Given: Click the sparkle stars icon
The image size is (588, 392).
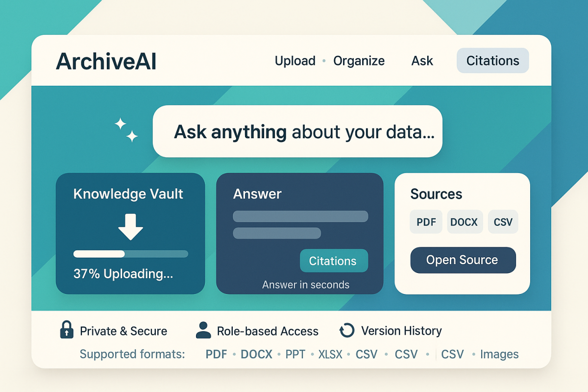Looking at the screenshot, I should pyautogui.click(x=126, y=130).
